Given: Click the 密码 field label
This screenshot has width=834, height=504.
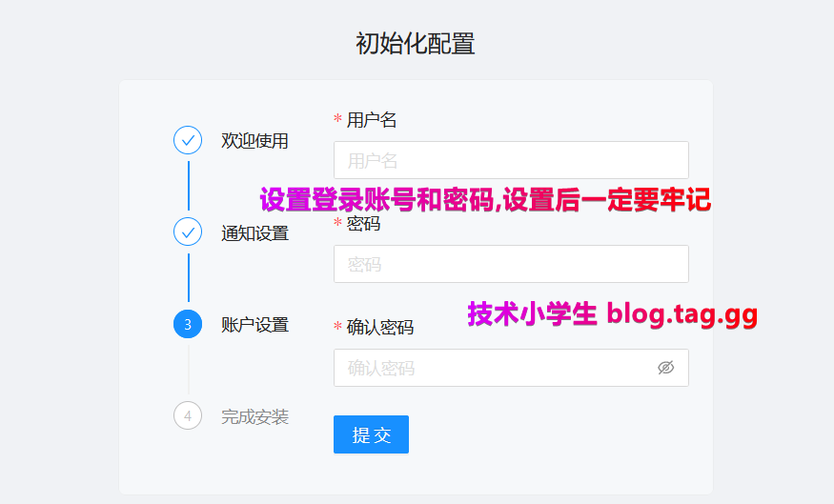Looking at the screenshot, I should click(x=363, y=224).
